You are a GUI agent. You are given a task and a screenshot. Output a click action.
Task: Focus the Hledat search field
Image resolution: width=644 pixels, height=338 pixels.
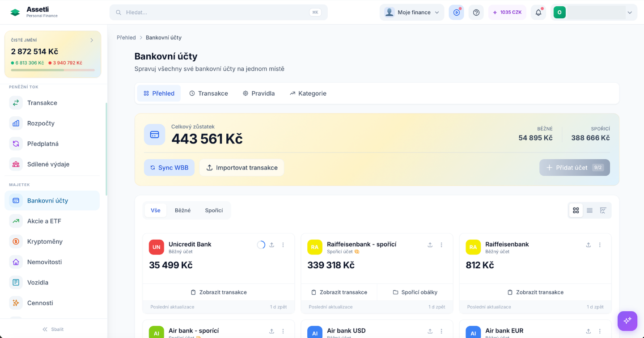pyautogui.click(x=219, y=13)
